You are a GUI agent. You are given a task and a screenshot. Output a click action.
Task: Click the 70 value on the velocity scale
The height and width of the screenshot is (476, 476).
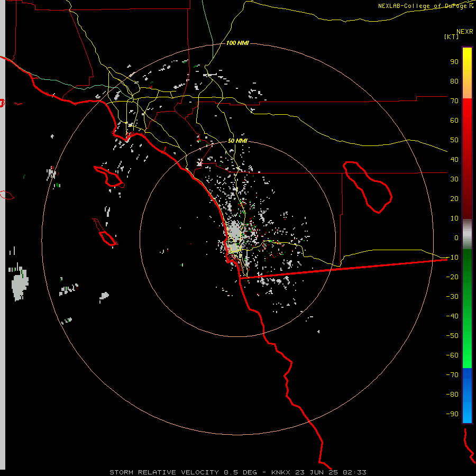pyautogui.click(x=454, y=101)
